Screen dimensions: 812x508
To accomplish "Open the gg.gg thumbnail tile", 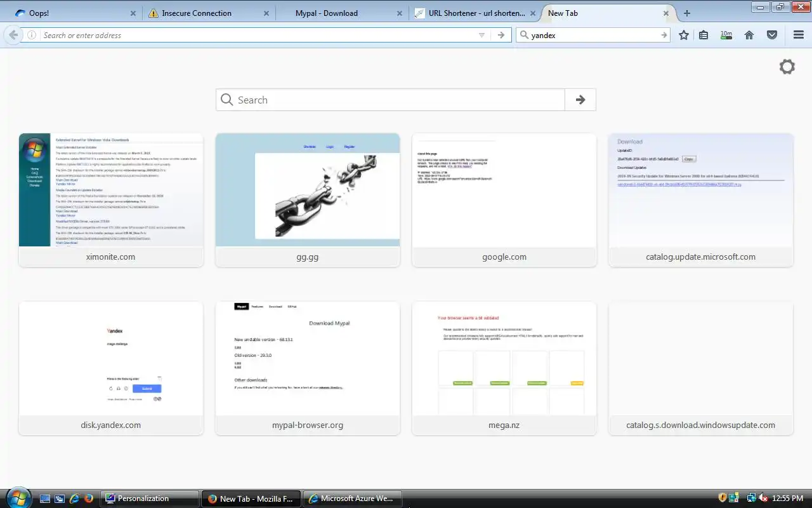I will (x=308, y=200).
